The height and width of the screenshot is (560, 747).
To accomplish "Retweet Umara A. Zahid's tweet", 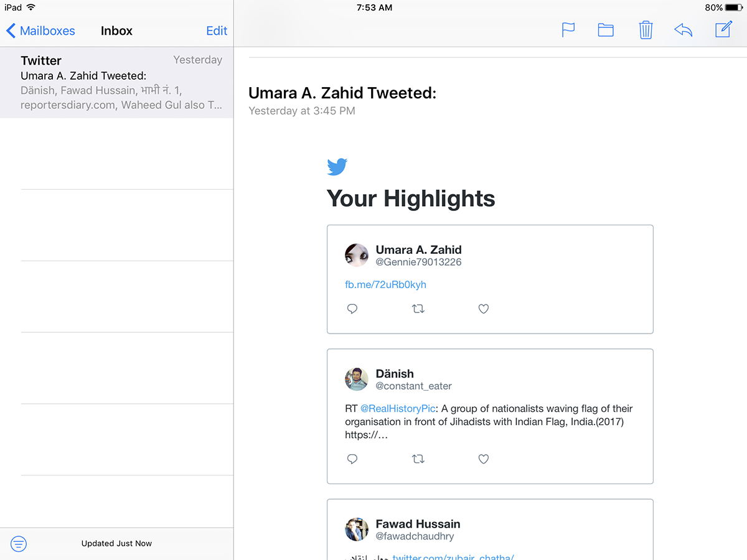I will tap(418, 309).
